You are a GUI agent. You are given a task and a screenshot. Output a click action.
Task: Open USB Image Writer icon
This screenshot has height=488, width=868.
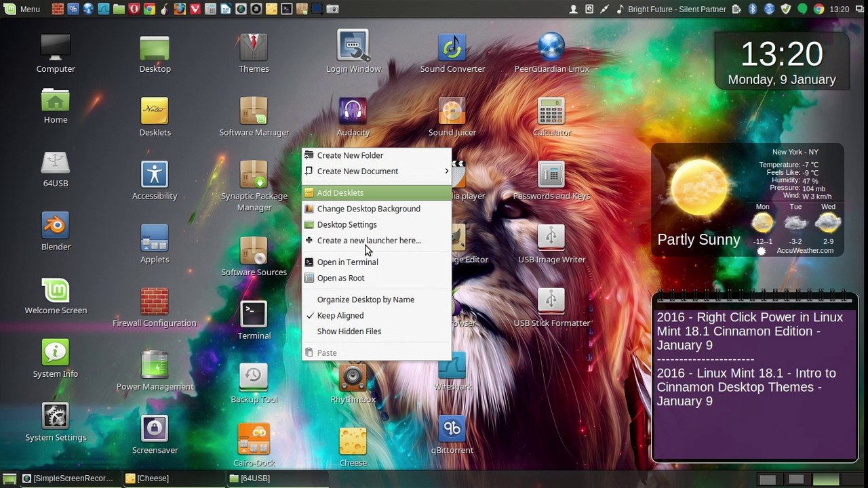point(551,238)
